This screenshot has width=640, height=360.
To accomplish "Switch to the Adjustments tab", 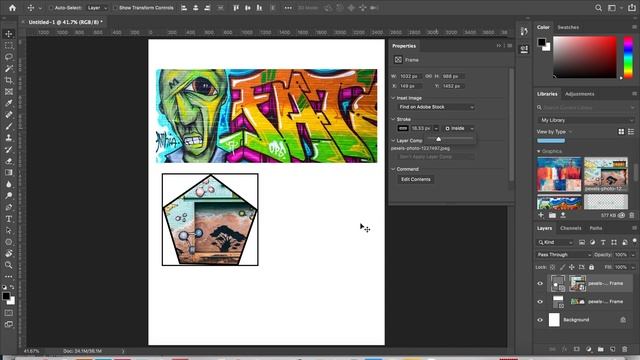I will coord(580,94).
